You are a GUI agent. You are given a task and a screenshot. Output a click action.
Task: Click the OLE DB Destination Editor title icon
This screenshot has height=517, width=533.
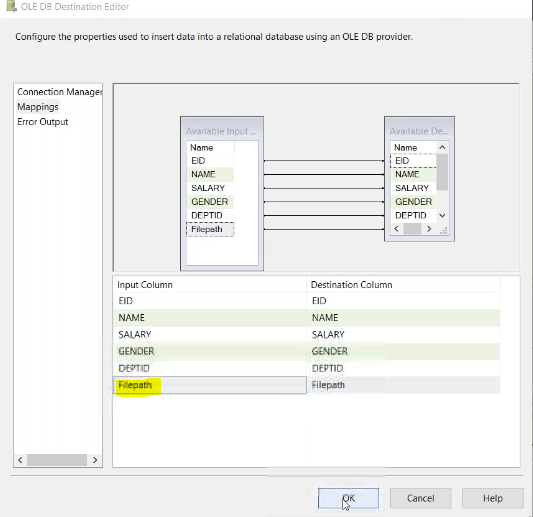(11, 6)
